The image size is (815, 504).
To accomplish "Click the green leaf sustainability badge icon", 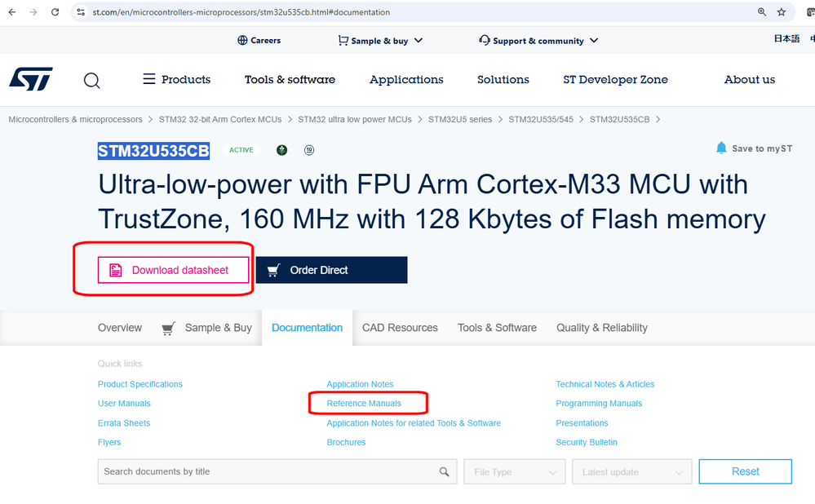I will click(281, 150).
